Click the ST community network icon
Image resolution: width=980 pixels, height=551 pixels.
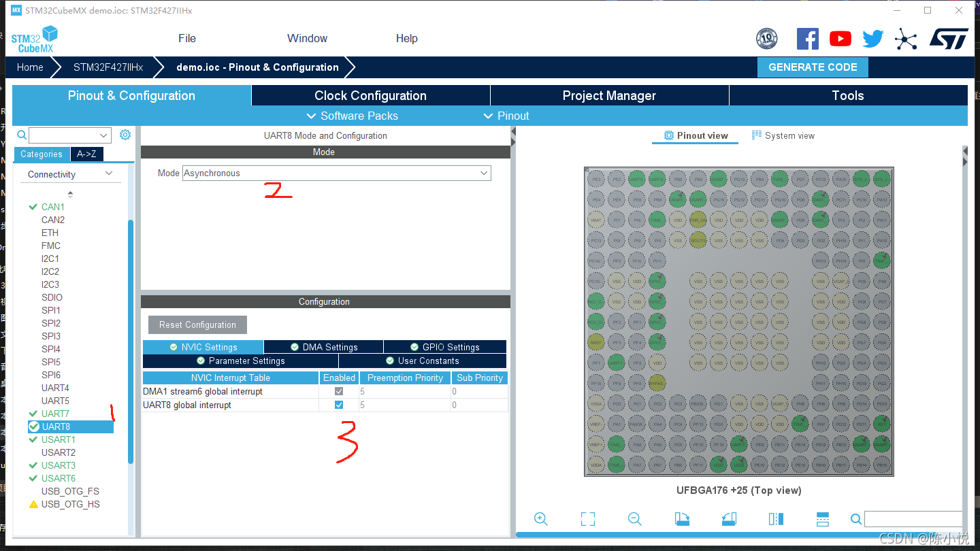point(906,39)
